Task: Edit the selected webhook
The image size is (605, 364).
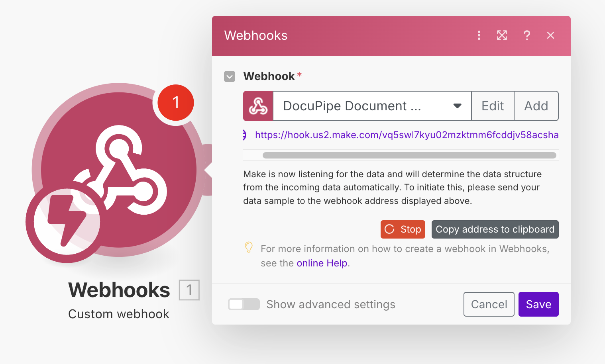Action: [x=493, y=106]
